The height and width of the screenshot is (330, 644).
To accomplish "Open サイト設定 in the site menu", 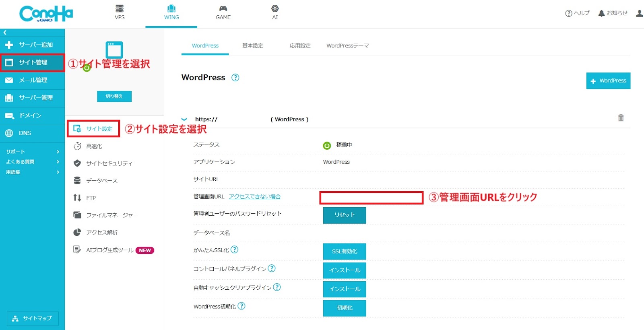I will [x=93, y=129].
